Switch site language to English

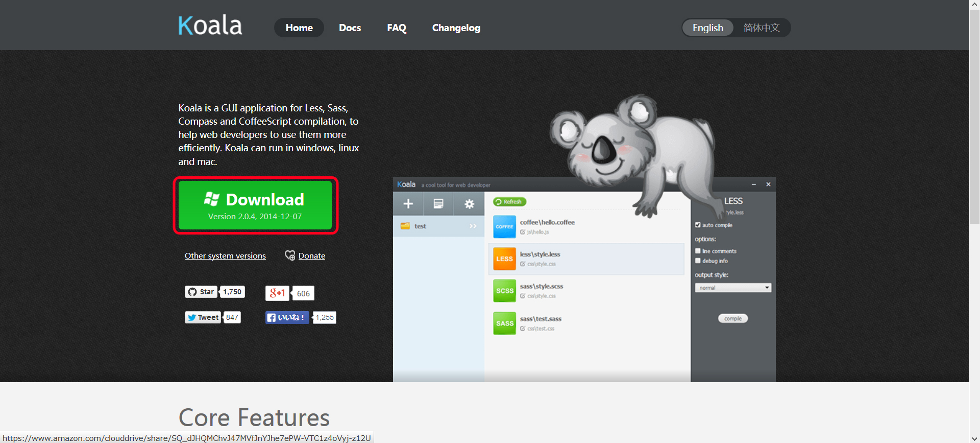click(708, 28)
